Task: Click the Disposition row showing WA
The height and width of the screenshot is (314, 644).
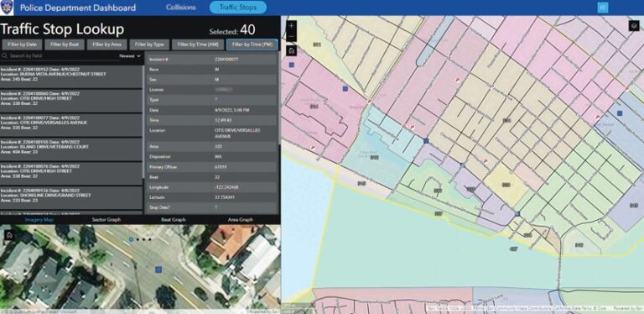Action: [x=211, y=157]
